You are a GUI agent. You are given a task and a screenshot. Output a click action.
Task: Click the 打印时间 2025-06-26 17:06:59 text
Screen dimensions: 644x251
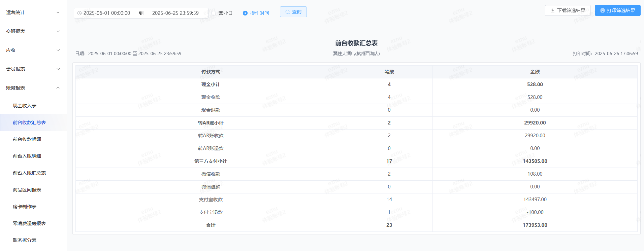click(x=605, y=53)
